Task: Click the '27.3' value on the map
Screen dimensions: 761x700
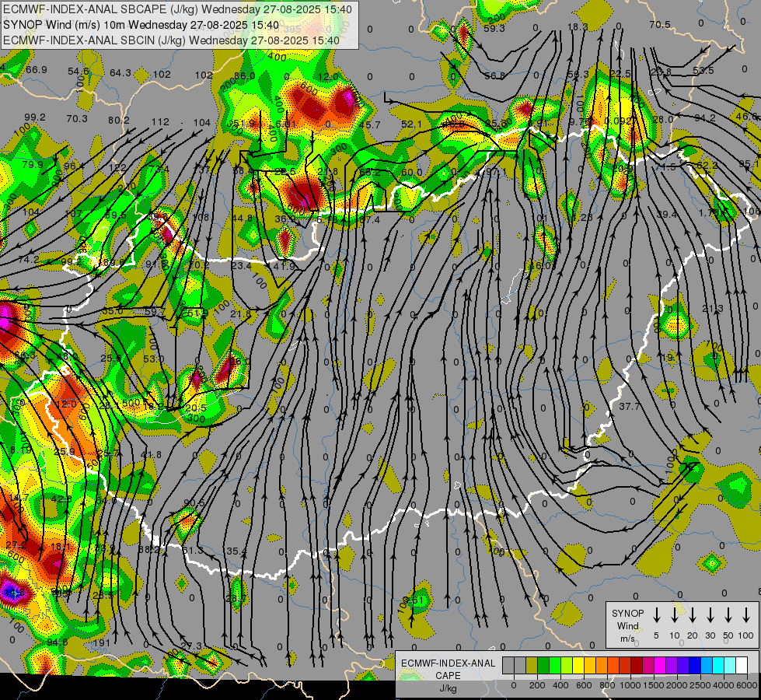Action: click(190, 646)
